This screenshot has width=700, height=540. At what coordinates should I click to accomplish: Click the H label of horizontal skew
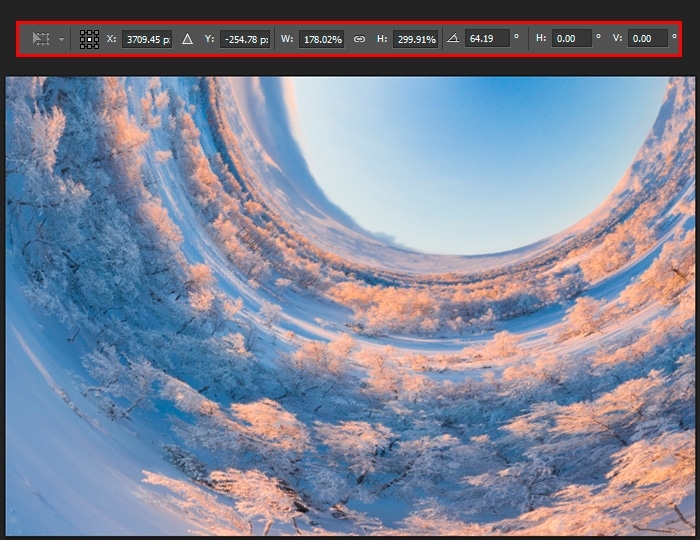coord(541,39)
